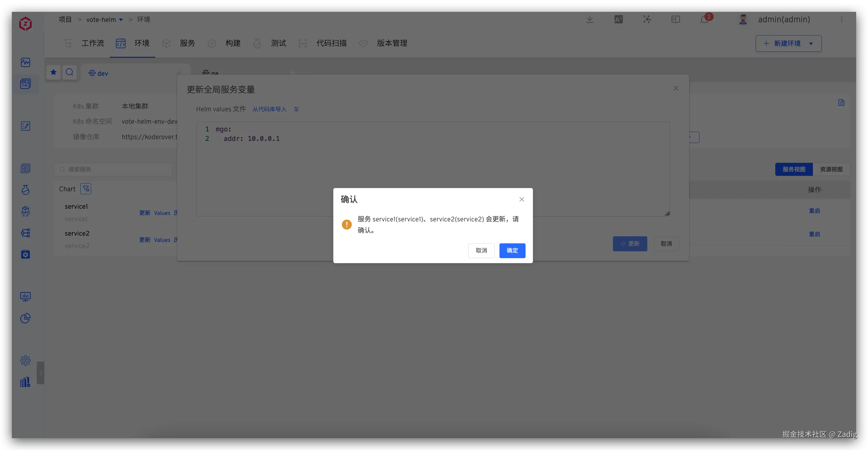Open the language translation icon
The height and width of the screenshot is (450, 868).
[618, 20]
